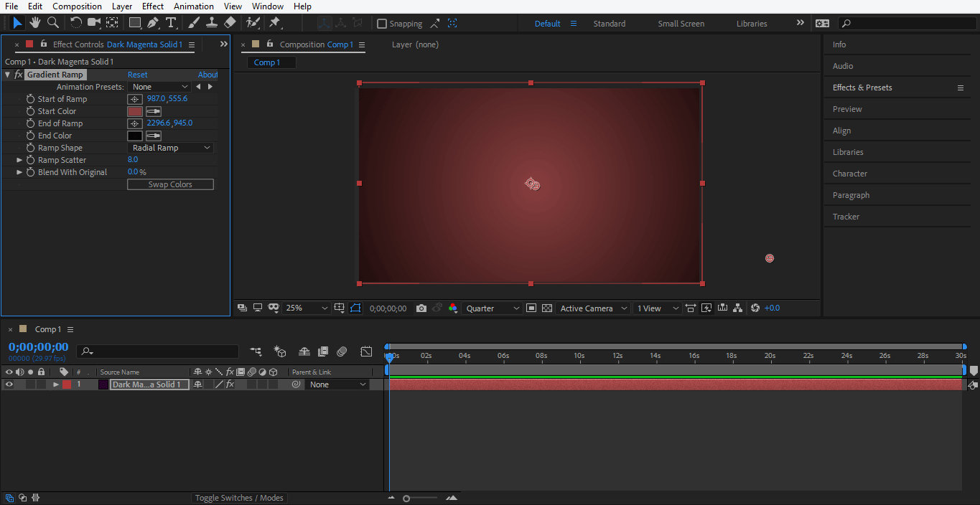The height and width of the screenshot is (505, 980).
Task: Select the Eraser tool
Action: [230, 23]
